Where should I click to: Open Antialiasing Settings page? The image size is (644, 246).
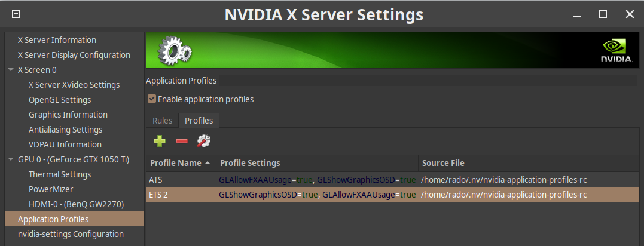pos(66,130)
